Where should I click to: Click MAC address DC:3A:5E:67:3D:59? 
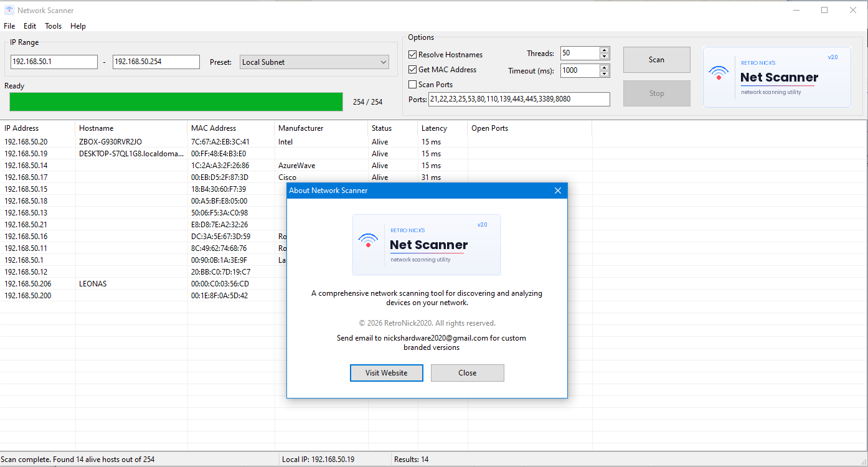220,237
